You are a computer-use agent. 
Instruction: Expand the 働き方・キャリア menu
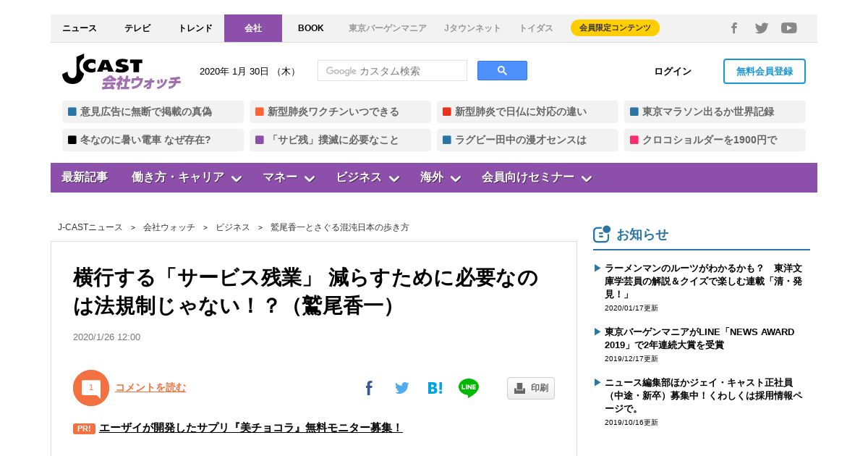tap(187, 177)
